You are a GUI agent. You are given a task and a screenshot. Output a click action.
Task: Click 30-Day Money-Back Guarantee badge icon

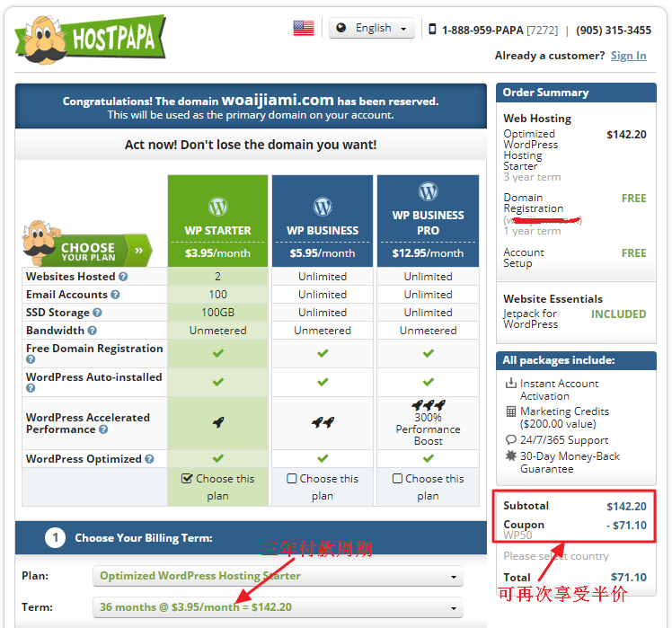[511, 456]
